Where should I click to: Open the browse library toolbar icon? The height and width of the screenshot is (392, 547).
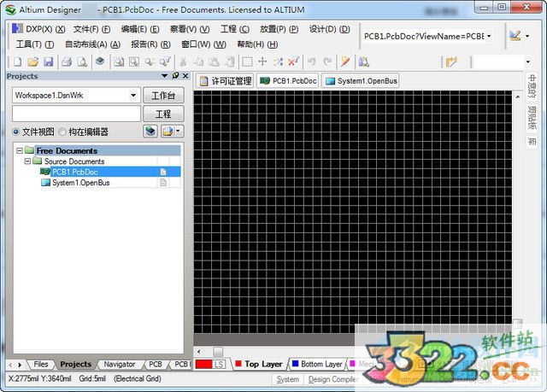coord(363,62)
